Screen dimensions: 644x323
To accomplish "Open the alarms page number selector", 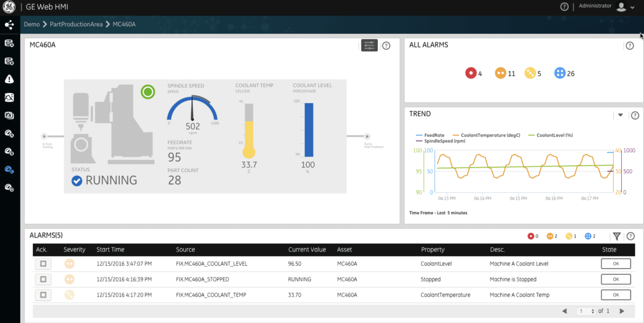I will tap(585, 311).
